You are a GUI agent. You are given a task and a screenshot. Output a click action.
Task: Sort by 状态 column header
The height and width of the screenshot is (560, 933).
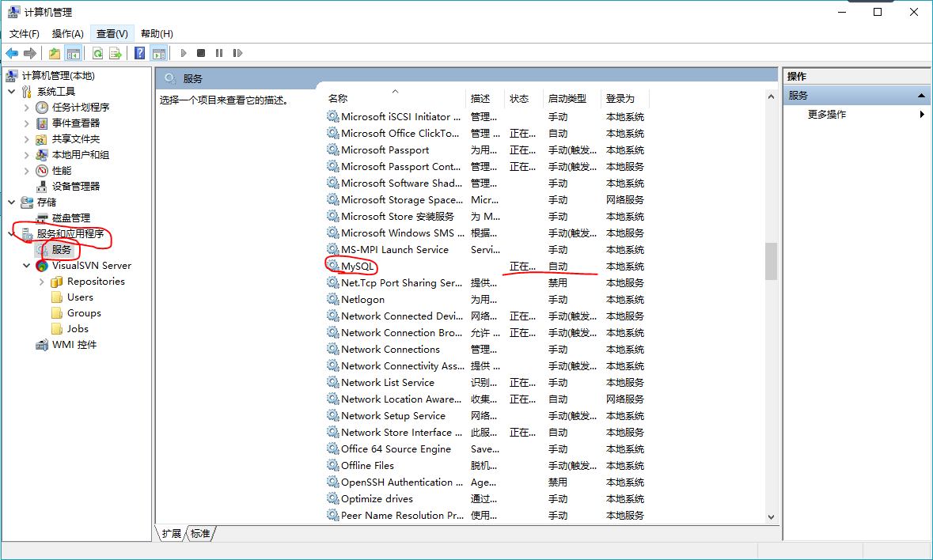[x=524, y=99]
